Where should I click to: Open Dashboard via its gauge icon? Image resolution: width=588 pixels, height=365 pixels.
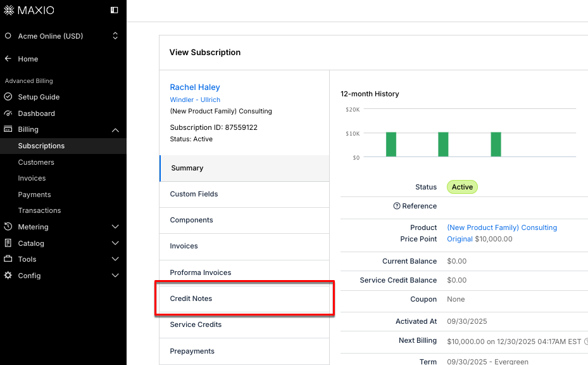(x=8, y=113)
